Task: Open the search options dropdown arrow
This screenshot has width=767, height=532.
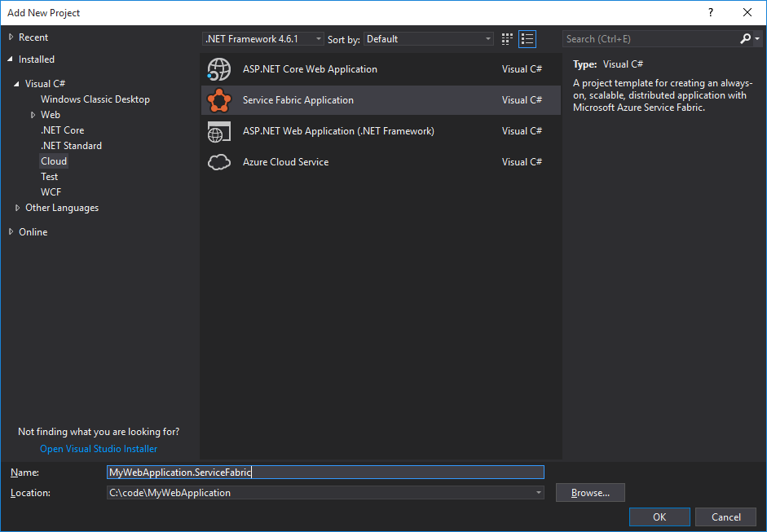Action: tap(757, 38)
